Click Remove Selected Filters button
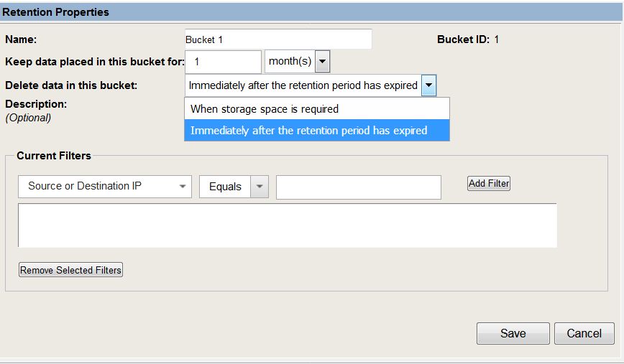The width and height of the screenshot is (624, 364). (x=71, y=270)
